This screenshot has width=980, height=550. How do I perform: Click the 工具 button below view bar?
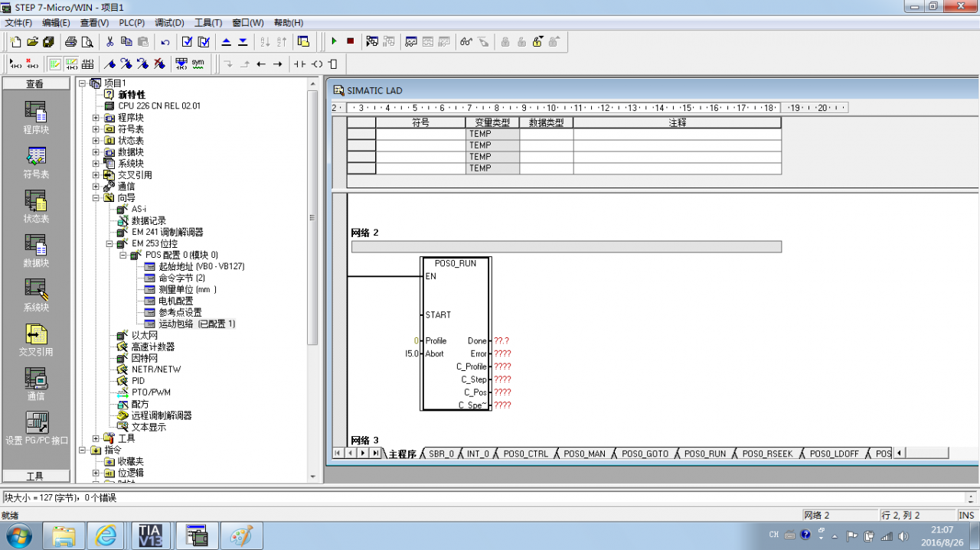[35, 476]
